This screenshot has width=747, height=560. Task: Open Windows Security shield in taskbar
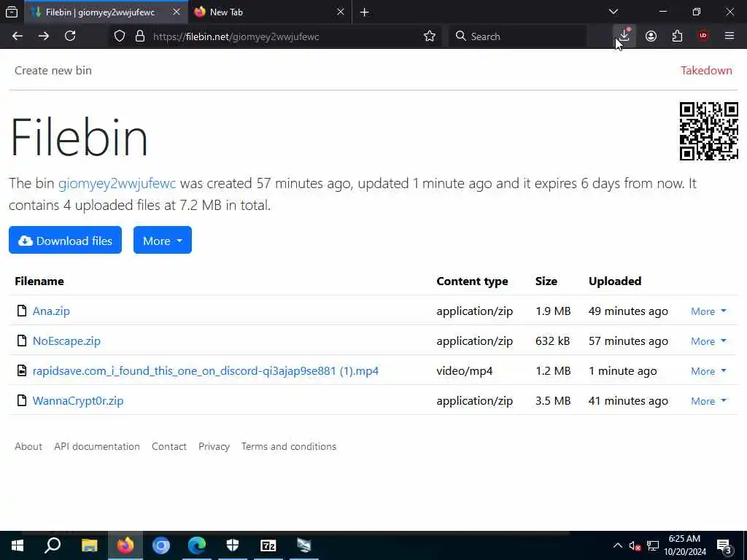point(233,545)
